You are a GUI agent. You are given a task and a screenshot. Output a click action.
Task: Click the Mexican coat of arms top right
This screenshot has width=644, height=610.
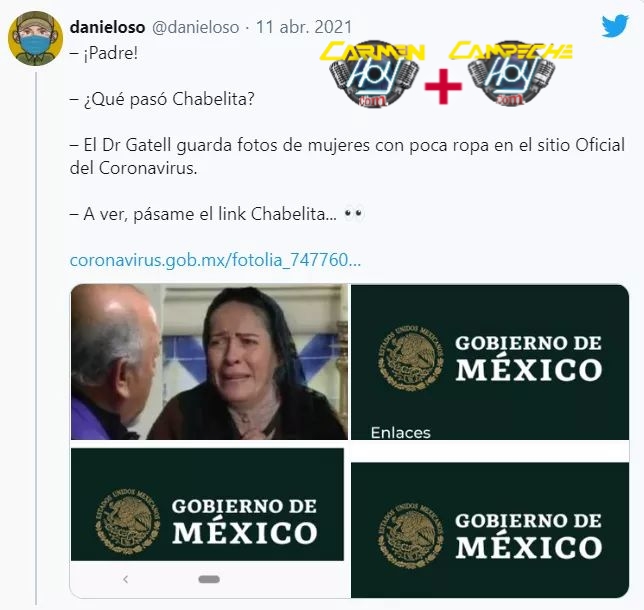[x=411, y=357]
